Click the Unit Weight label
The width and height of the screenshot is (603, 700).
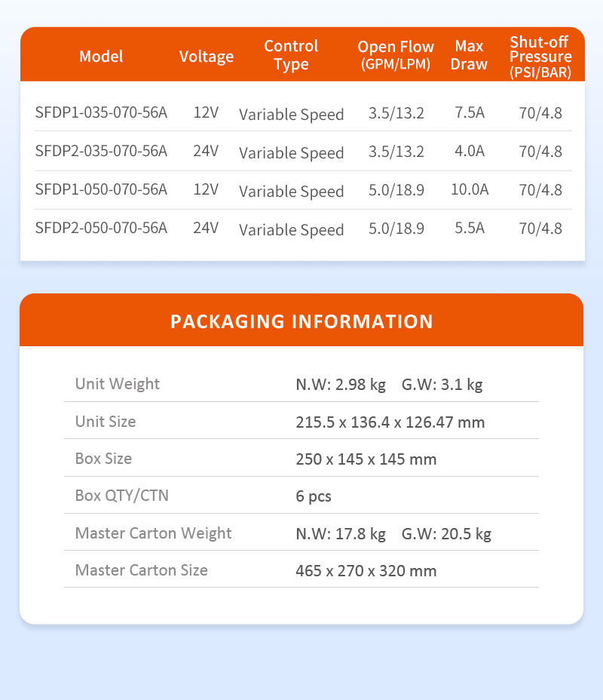pyautogui.click(x=118, y=384)
